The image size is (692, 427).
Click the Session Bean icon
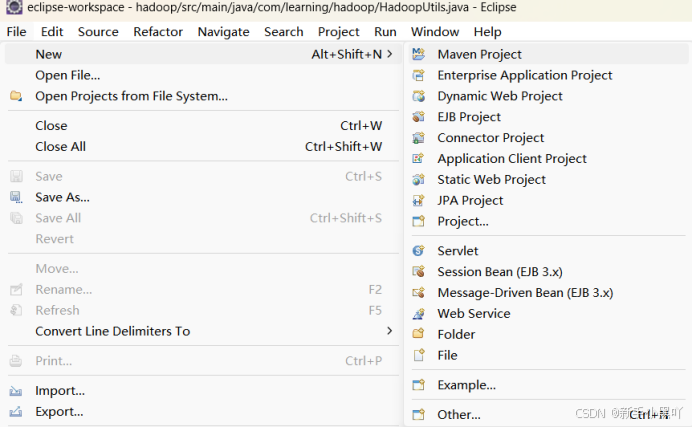[418, 271]
